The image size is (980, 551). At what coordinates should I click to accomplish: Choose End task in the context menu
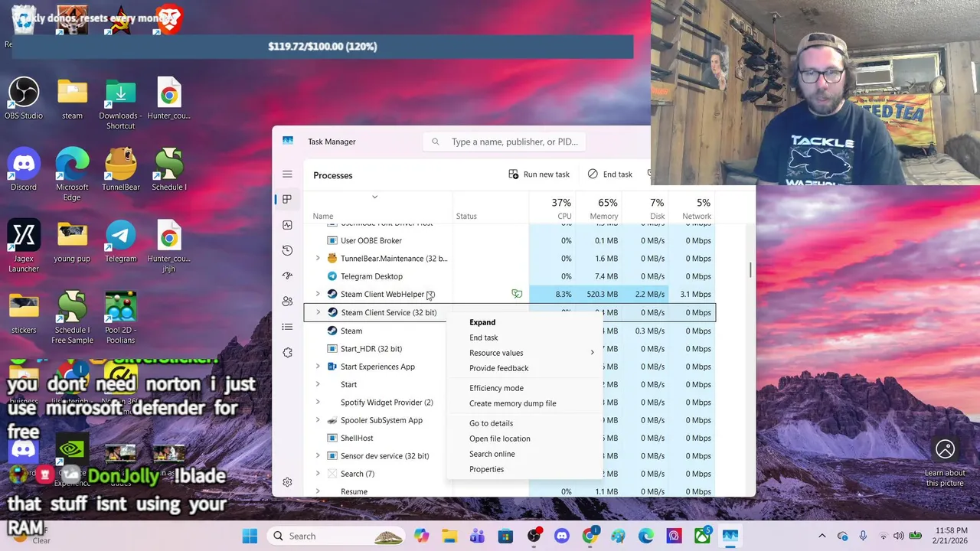[524, 337]
